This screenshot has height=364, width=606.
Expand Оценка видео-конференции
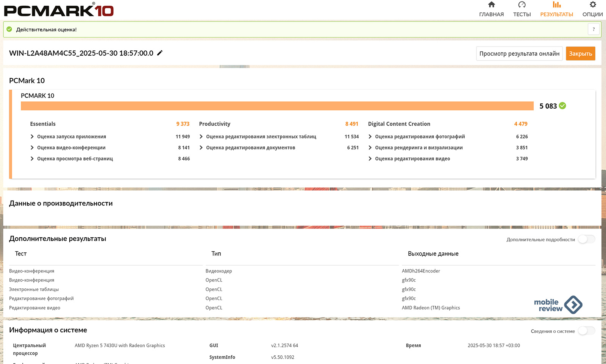tap(32, 148)
